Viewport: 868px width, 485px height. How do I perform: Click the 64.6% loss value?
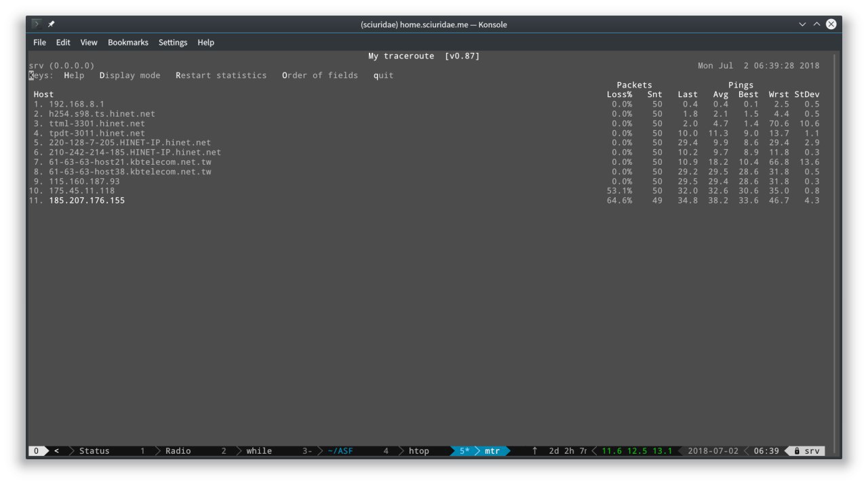[619, 200]
